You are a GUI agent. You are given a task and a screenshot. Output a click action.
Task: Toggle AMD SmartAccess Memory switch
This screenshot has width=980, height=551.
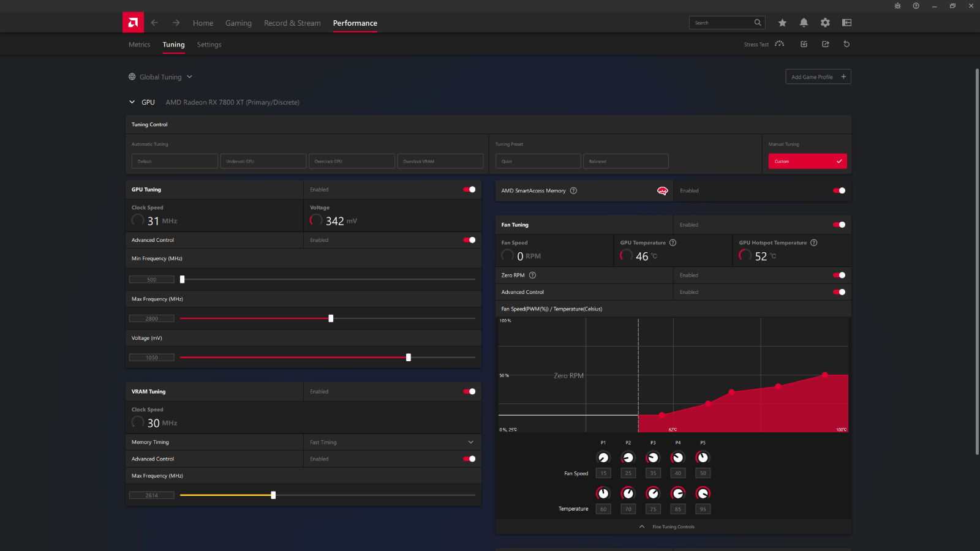pyautogui.click(x=839, y=190)
